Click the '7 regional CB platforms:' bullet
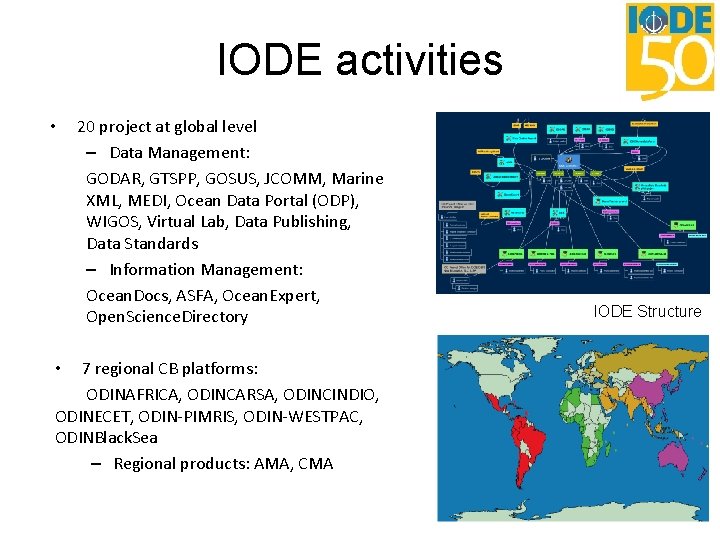Image resolution: width=720 pixels, height=540 pixels. tap(170, 368)
